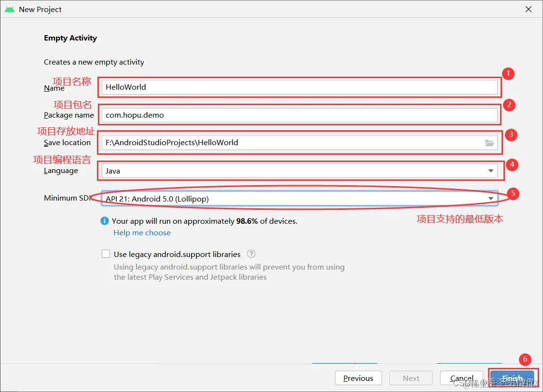The image size is (543, 392).
Task: Click the 'Using legacy android.support libraries will prevent' note
Action: [229, 272]
